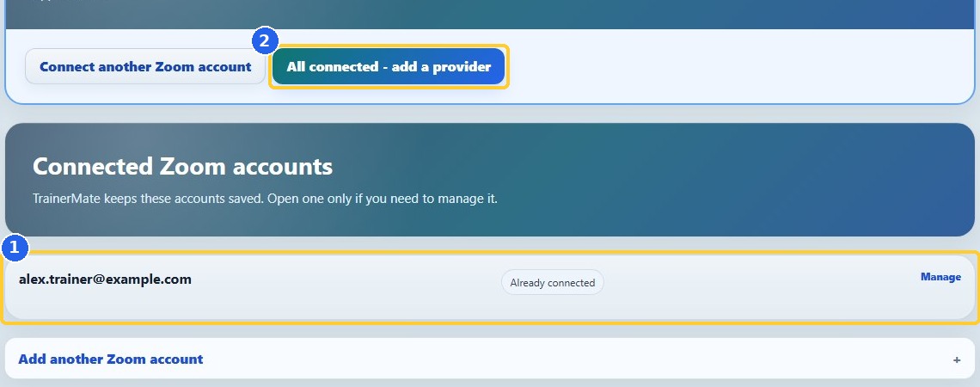Click the TrainerMate keeps these accounts saved text
The height and width of the screenshot is (387, 980).
pyautogui.click(x=265, y=200)
